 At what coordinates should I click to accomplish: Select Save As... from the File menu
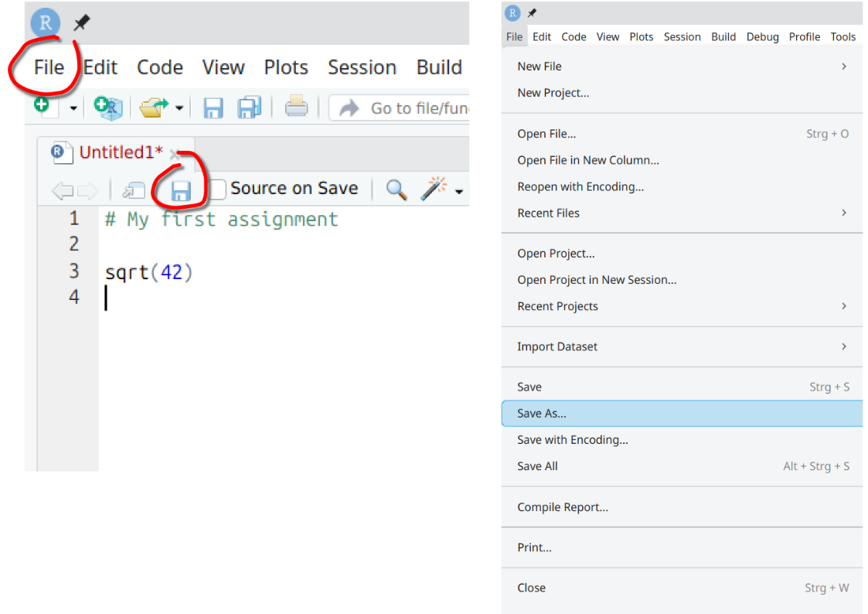point(542,414)
